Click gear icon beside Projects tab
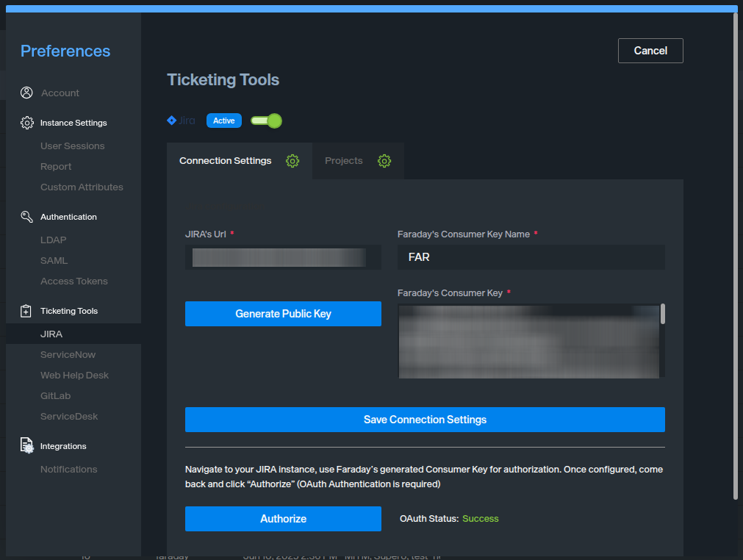The height and width of the screenshot is (560, 743). click(x=384, y=161)
